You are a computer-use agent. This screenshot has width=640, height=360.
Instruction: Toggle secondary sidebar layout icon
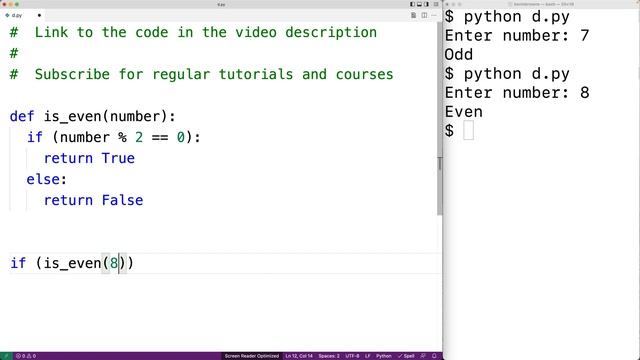click(427, 4)
